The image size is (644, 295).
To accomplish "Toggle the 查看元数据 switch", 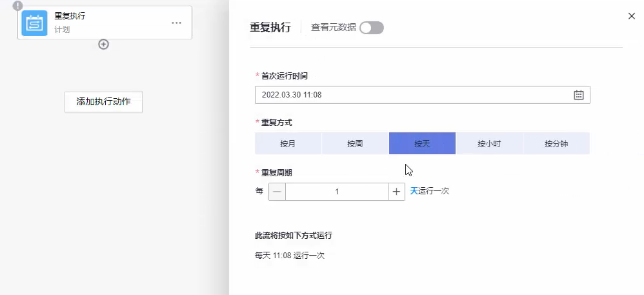I will (x=372, y=28).
